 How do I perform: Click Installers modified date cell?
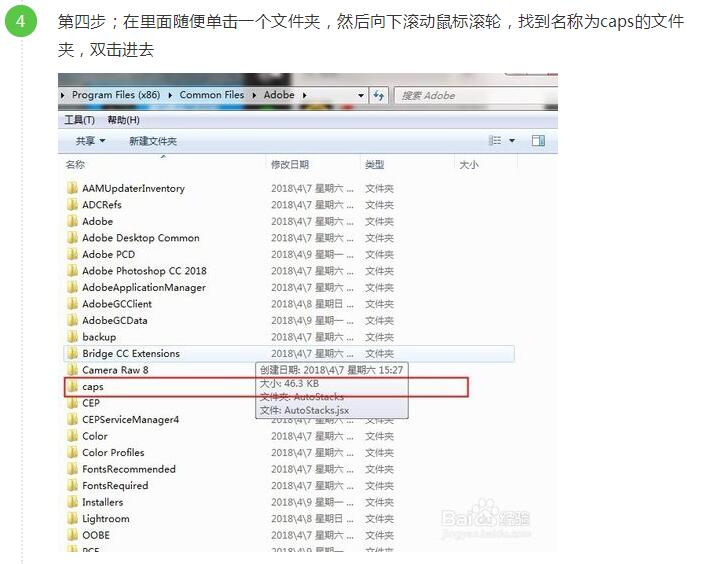point(312,502)
